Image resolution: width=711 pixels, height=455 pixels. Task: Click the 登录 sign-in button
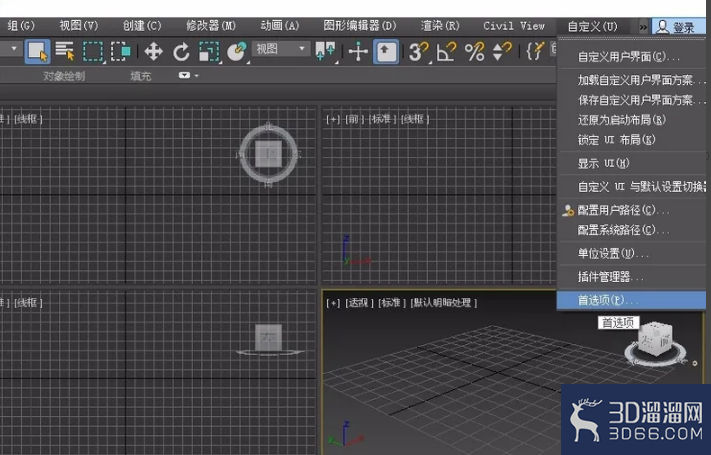pyautogui.click(x=678, y=27)
